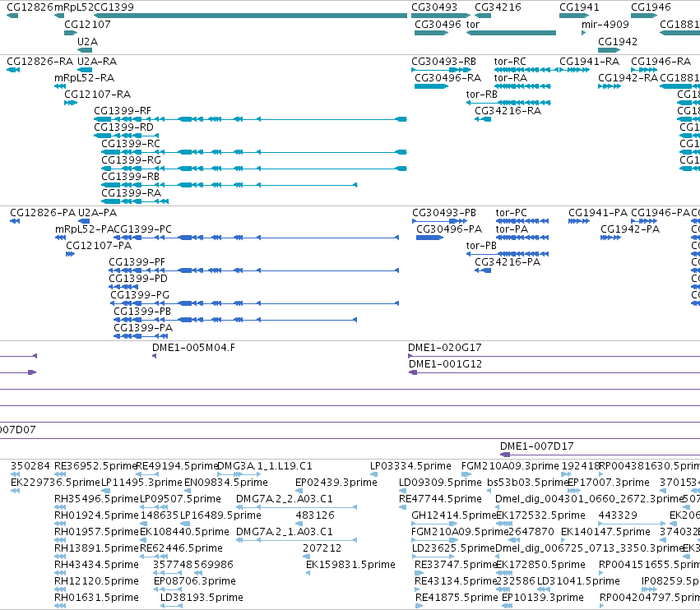700x610 pixels.
Task: Select EST DMG7A.2_1.A03.C1
Action: click(x=296, y=540)
